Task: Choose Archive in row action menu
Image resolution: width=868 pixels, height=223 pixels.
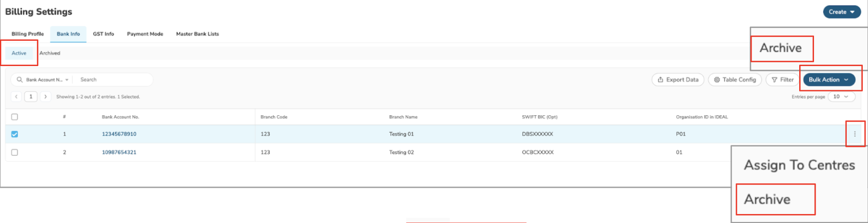Action: coord(767,199)
